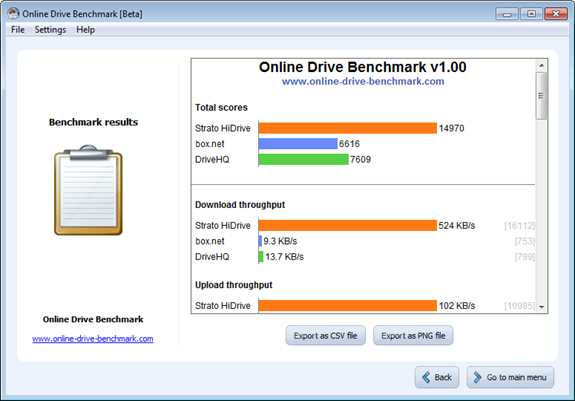The image size is (575, 401).
Task: Click the orange Strato HiDrive download bar
Action: coord(348,225)
